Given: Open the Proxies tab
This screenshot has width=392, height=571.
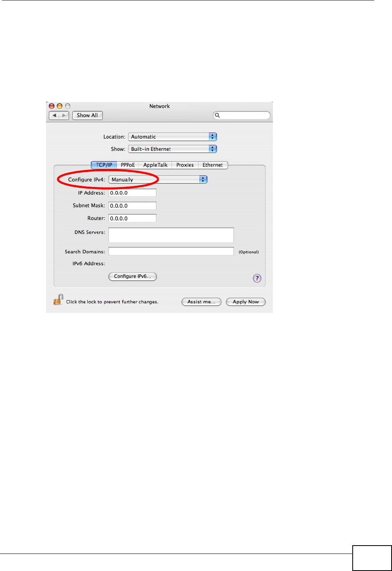Looking at the screenshot, I should (185, 165).
